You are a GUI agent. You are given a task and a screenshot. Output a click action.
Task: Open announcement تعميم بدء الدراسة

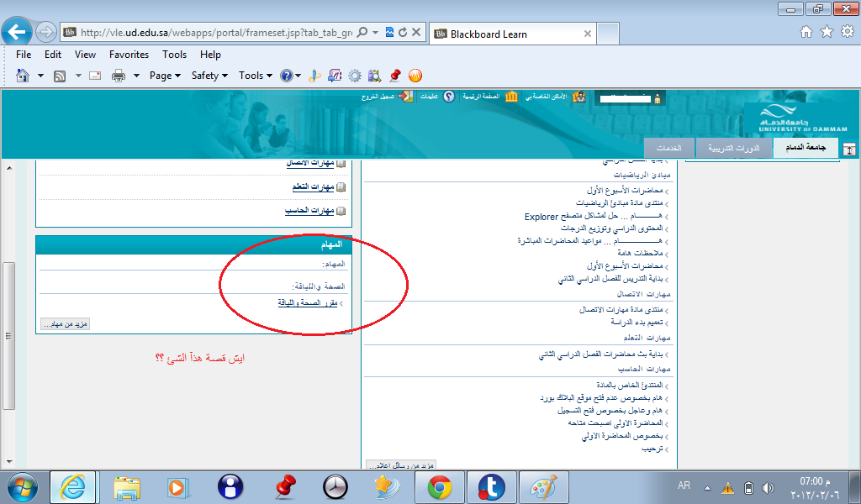(637, 323)
